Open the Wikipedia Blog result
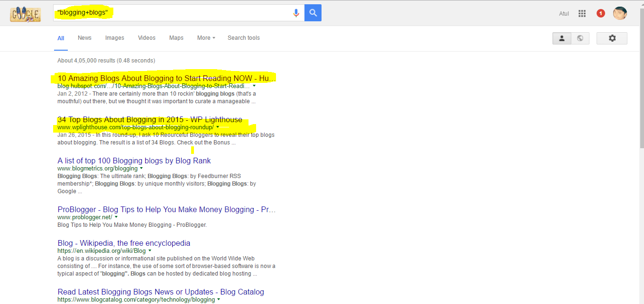The width and height of the screenshot is (644, 304). [x=124, y=243]
